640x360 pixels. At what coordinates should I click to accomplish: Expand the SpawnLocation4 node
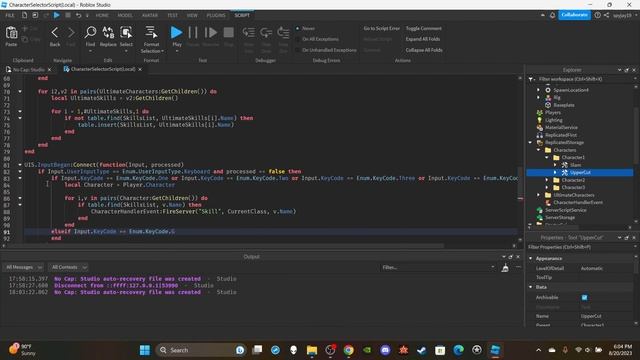538,90
